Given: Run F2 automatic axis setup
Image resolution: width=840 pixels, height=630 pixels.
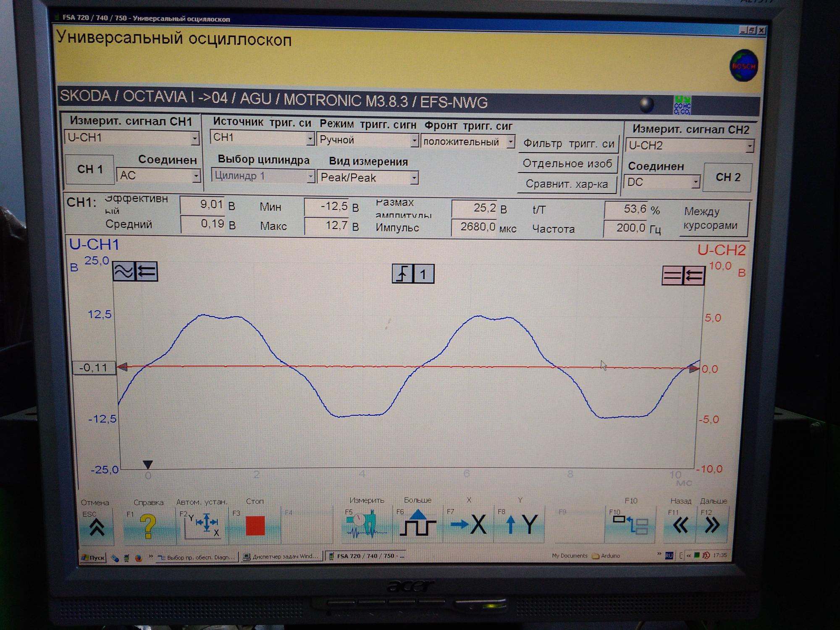Looking at the screenshot, I should 203,525.
